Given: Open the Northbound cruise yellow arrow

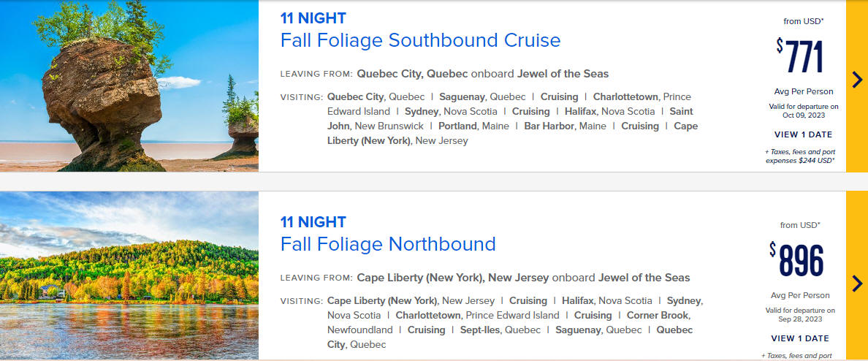Looking at the screenshot, I should (x=856, y=283).
